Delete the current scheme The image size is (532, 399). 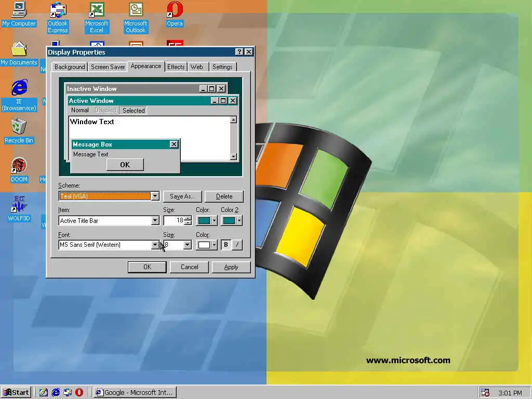click(x=224, y=196)
